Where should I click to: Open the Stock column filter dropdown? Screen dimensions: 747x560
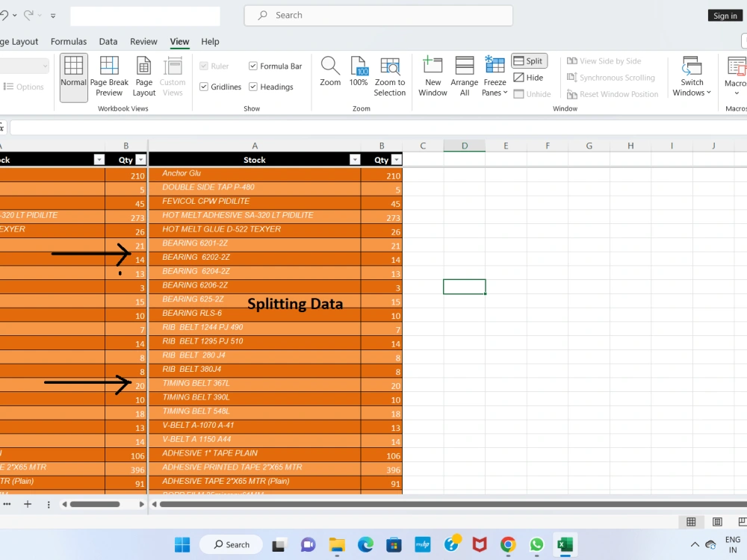(x=354, y=159)
